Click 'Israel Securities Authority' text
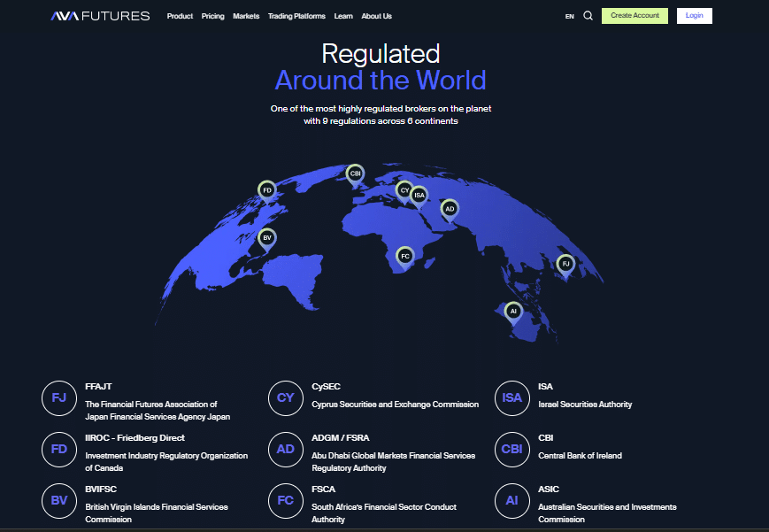Viewport: 769px width, 532px height. click(x=585, y=405)
